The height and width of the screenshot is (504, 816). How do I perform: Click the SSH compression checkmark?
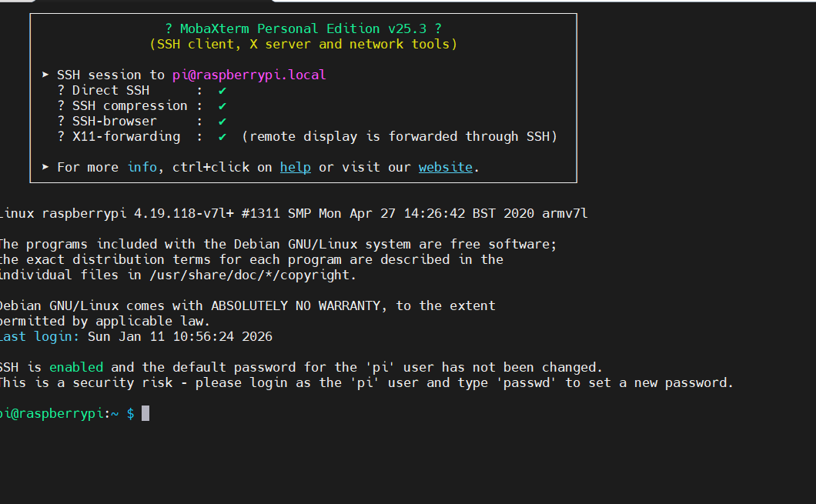[x=222, y=106]
